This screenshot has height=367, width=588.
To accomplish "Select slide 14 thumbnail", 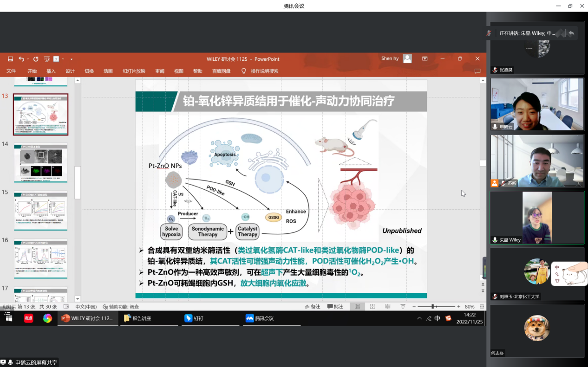I will coord(41,163).
